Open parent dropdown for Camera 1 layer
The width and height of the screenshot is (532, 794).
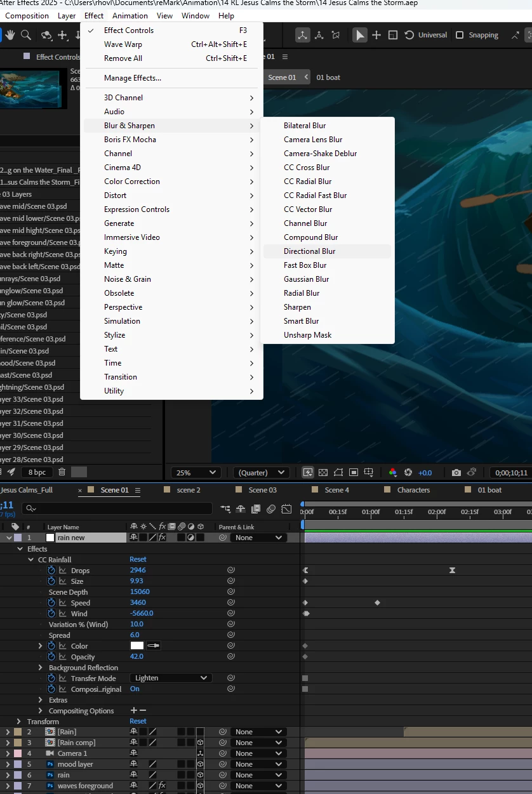(x=258, y=753)
